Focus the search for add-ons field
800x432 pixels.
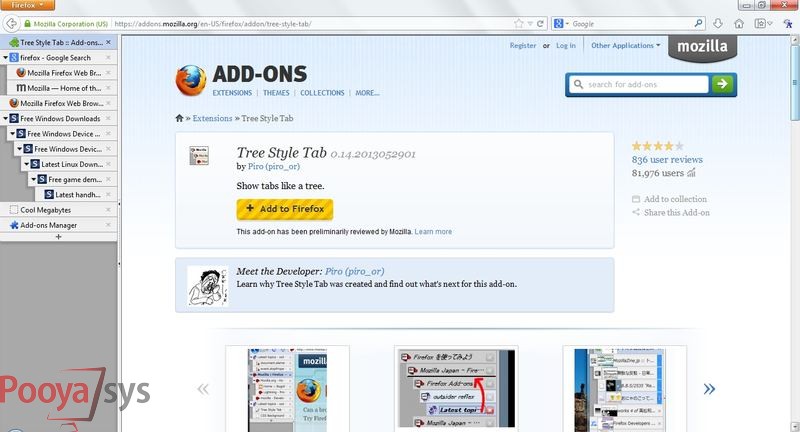click(x=638, y=84)
